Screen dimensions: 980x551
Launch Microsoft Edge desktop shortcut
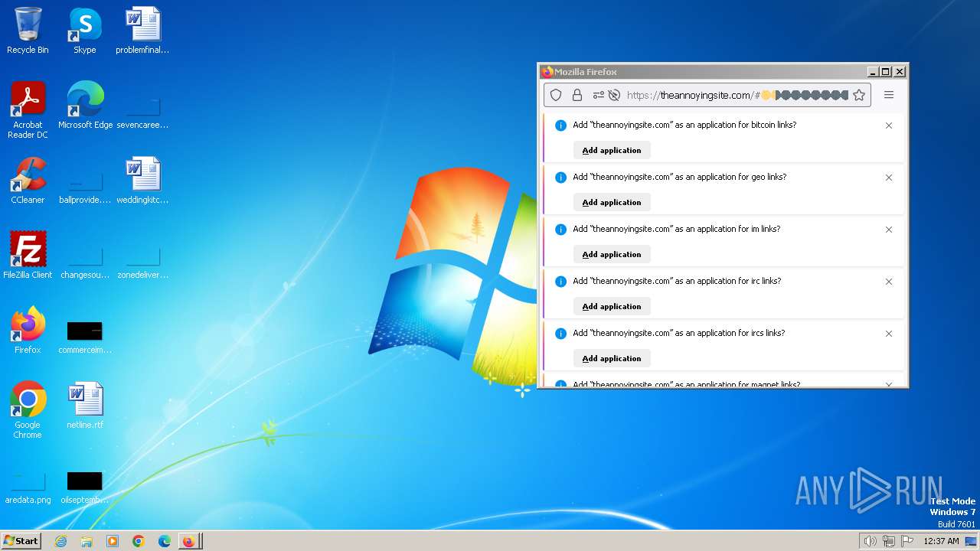(x=85, y=106)
